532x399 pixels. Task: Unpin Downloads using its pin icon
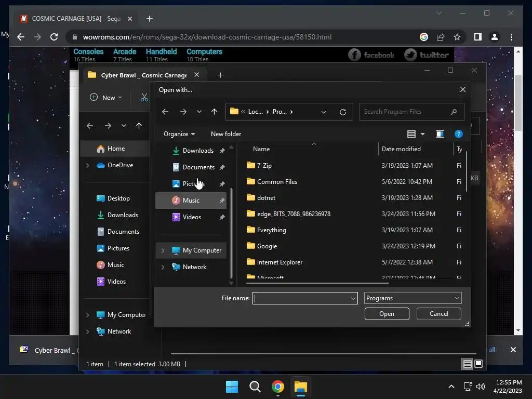click(222, 151)
